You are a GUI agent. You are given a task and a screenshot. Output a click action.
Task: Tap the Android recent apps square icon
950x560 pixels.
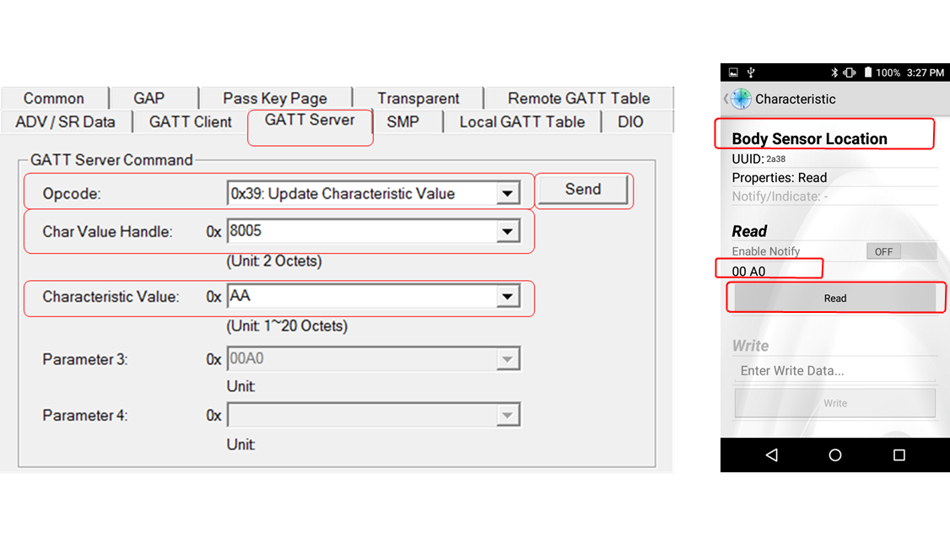899,455
